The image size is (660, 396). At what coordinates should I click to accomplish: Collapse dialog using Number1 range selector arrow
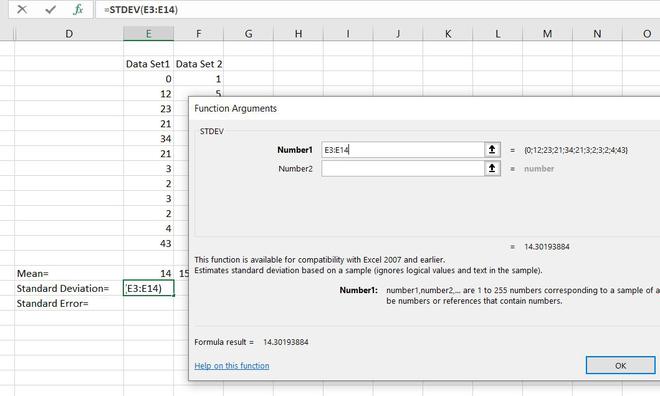pyautogui.click(x=492, y=150)
